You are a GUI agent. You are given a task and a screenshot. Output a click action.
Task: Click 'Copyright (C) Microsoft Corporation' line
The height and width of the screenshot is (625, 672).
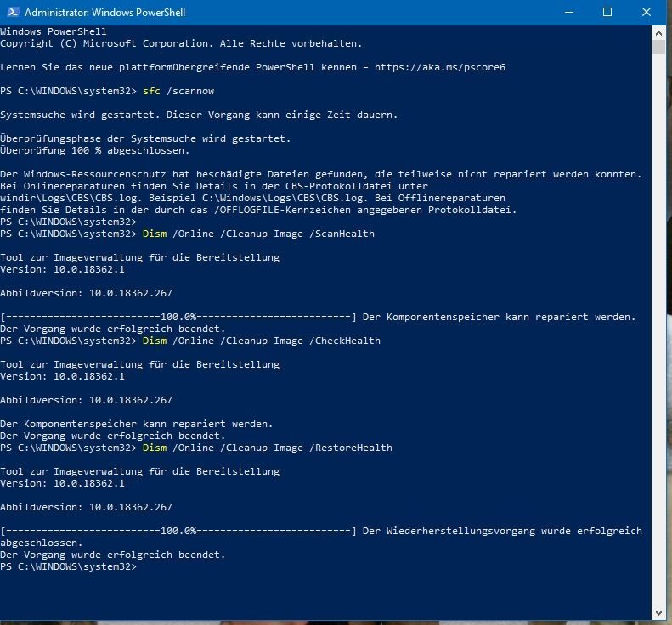181,43
